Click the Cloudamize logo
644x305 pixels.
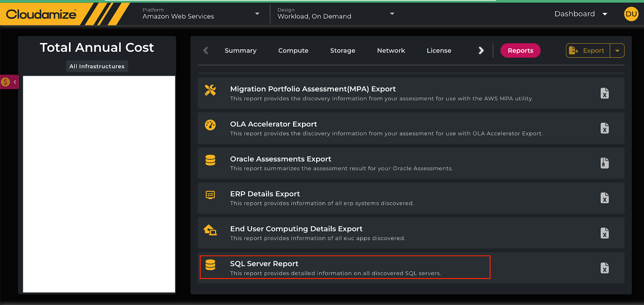coord(41,14)
